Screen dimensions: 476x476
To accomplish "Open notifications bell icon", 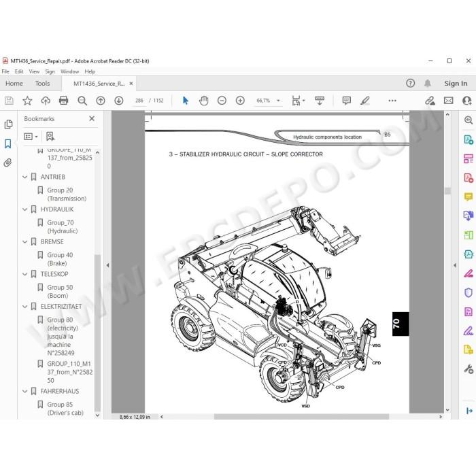I will pos(428,83).
